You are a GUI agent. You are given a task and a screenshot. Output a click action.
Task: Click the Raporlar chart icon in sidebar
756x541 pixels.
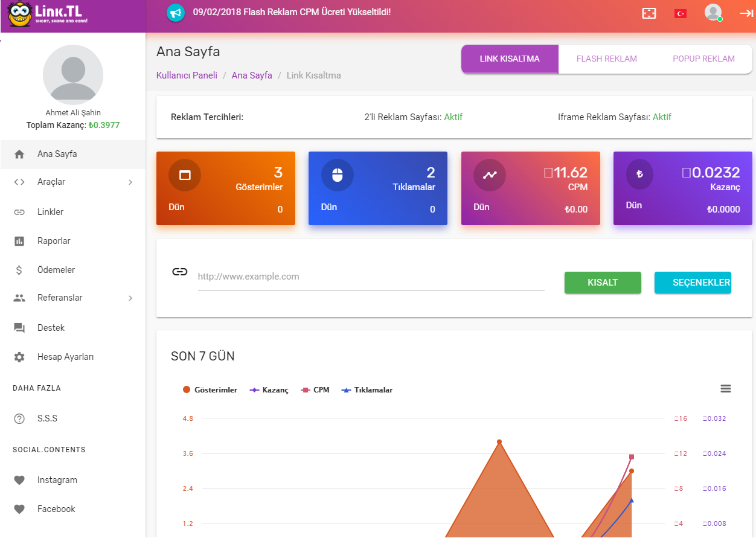19,241
